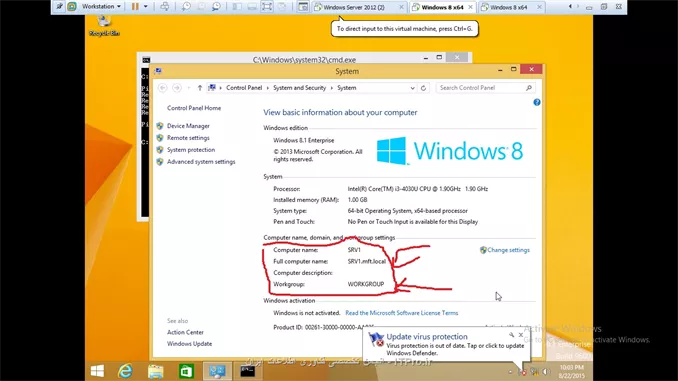This screenshot has height=381, width=678.
Task: Open File Explorer on the taskbar
Action: pyautogui.click(x=156, y=371)
